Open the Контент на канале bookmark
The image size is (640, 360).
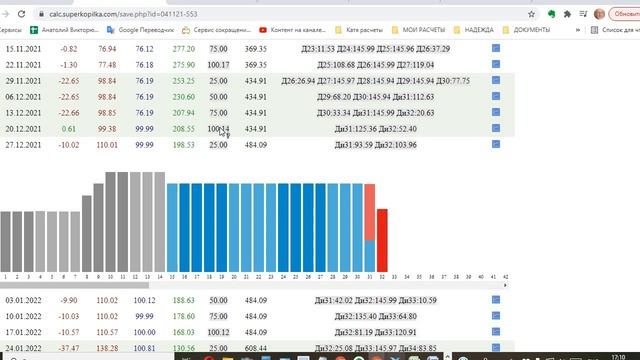pyautogui.click(x=293, y=30)
